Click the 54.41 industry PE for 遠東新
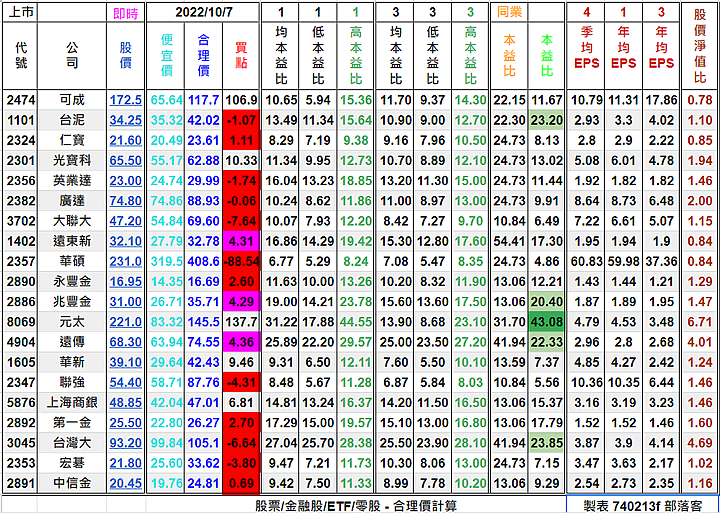The height and width of the screenshot is (513, 720). coord(509,241)
